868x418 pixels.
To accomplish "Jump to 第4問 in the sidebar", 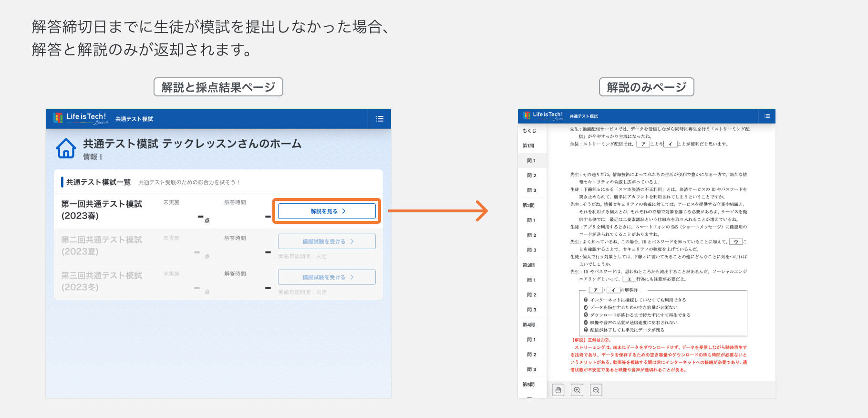I will point(528,324).
